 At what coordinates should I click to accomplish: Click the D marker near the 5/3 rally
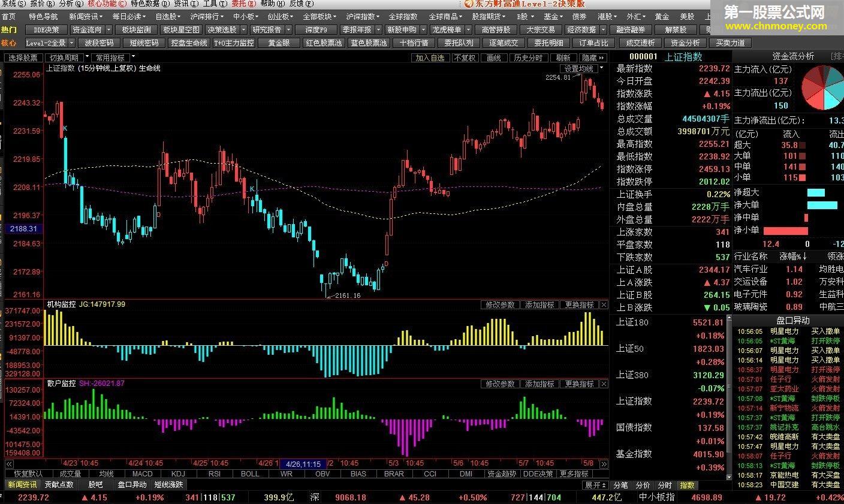pos(386,264)
